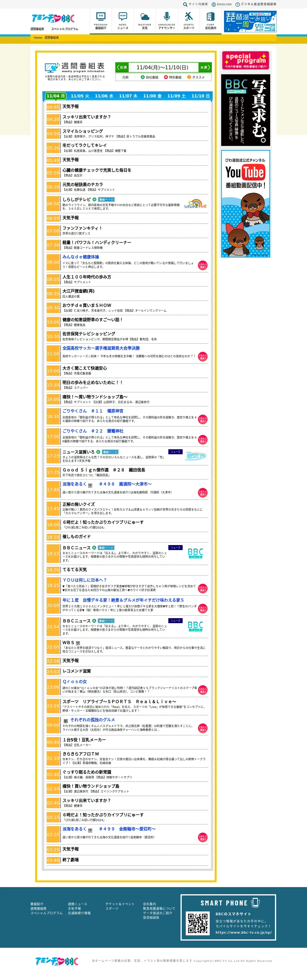The image size is (307, 980).
Task: Go to next week with 来週 arrow
Action: (x=204, y=67)
